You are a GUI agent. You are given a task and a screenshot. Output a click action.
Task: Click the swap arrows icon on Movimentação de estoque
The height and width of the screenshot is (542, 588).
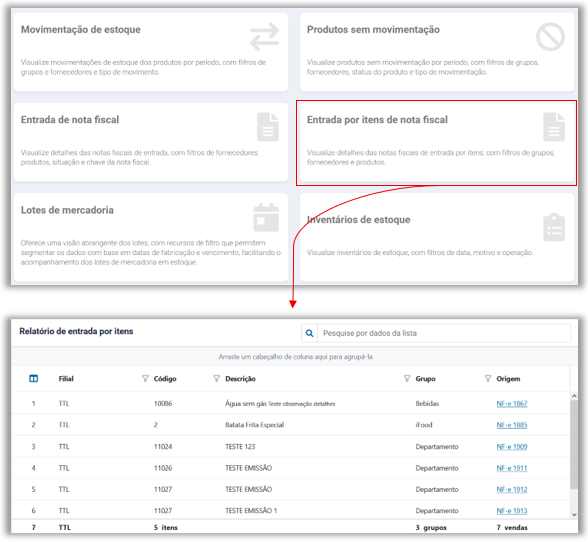coord(264,37)
